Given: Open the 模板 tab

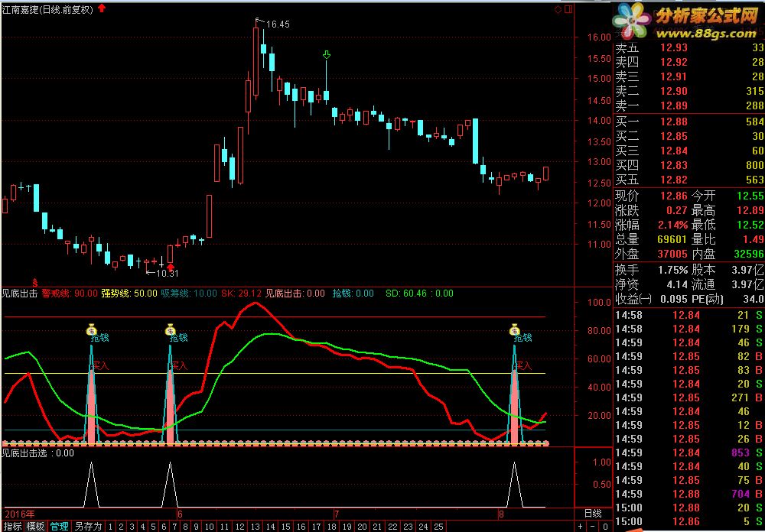Looking at the screenshot, I should click(x=36, y=527).
